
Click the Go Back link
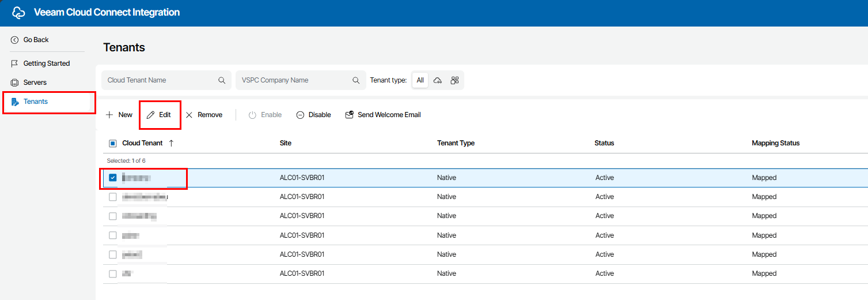[x=36, y=40]
